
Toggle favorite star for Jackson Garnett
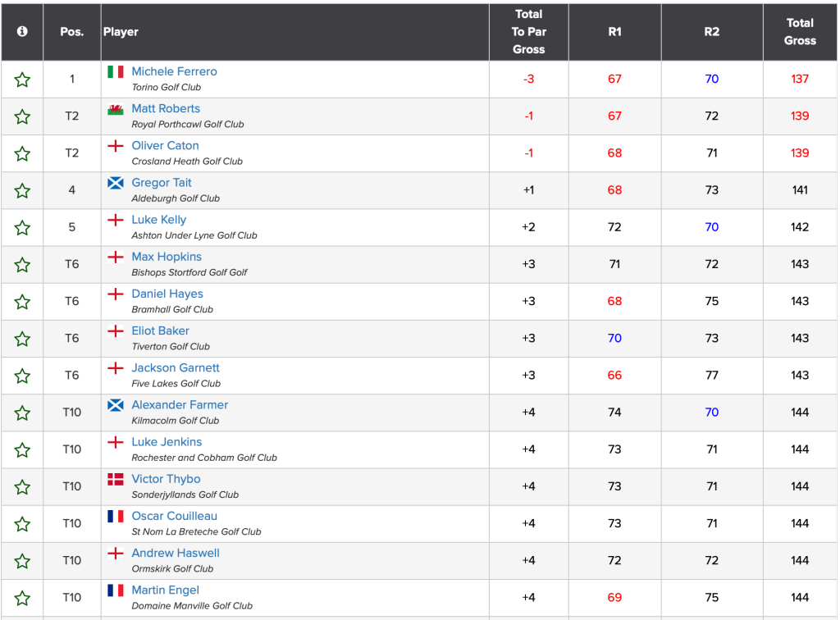coord(22,376)
